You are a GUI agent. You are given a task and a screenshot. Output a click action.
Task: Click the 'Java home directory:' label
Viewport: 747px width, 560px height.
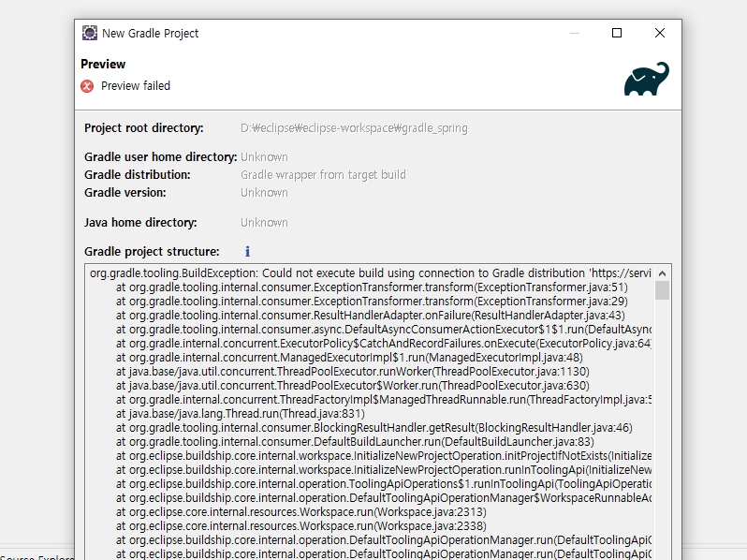140,223
